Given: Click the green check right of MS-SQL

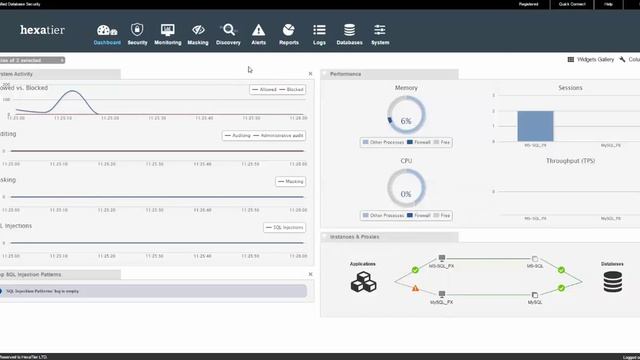Looking at the screenshot, I should (561, 270).
